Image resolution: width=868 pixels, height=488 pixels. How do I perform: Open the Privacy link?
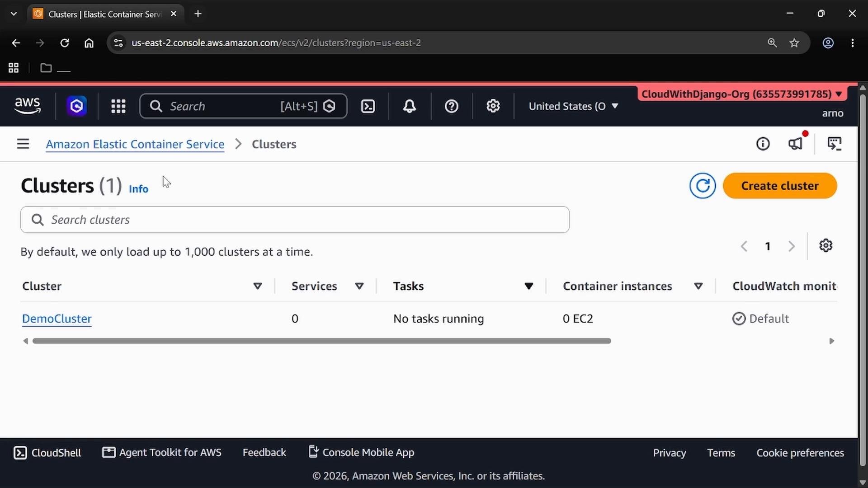tap(670, 453)
